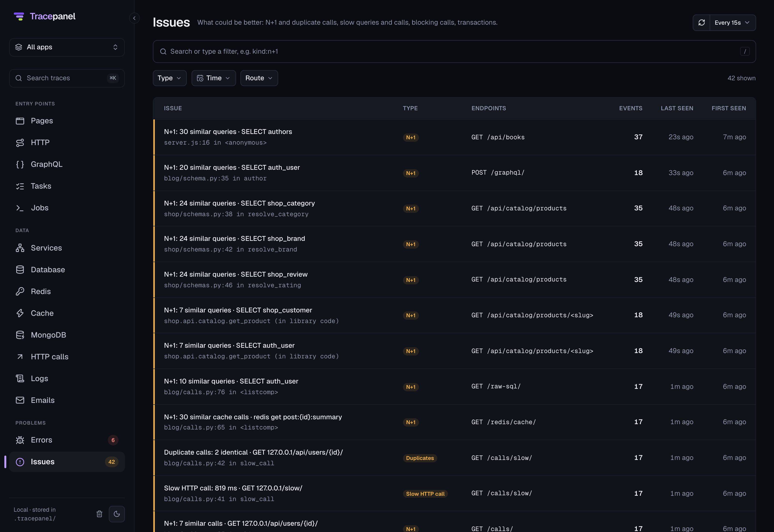Click the Redis key icon
Screen dimensions: 774x532
[x=20, y=291]
